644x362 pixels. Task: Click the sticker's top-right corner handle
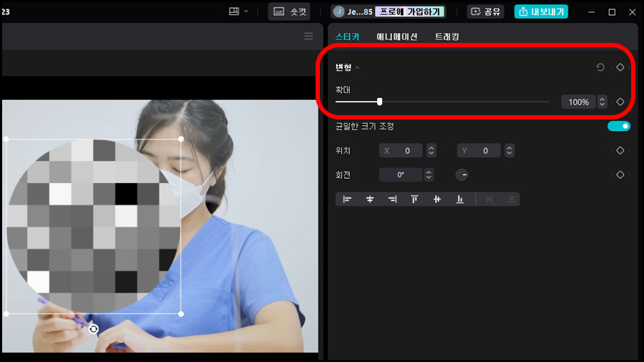181,139
